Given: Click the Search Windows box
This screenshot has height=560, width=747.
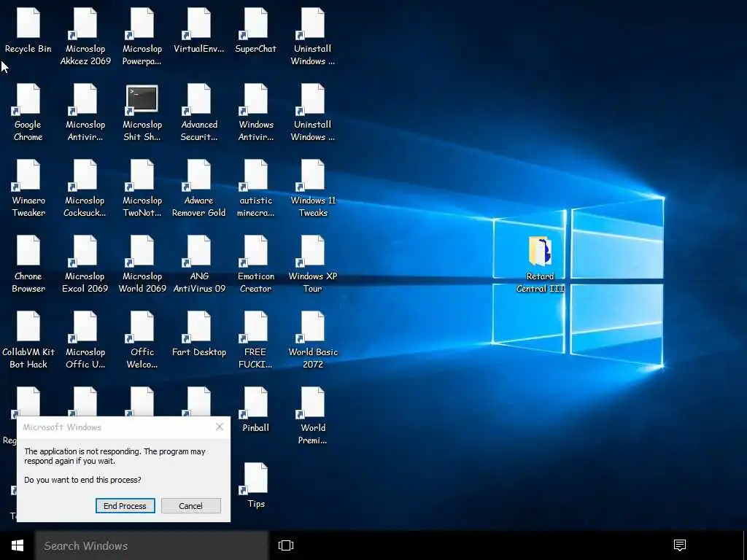Looking at the screenshot, I should coord(152,545).
